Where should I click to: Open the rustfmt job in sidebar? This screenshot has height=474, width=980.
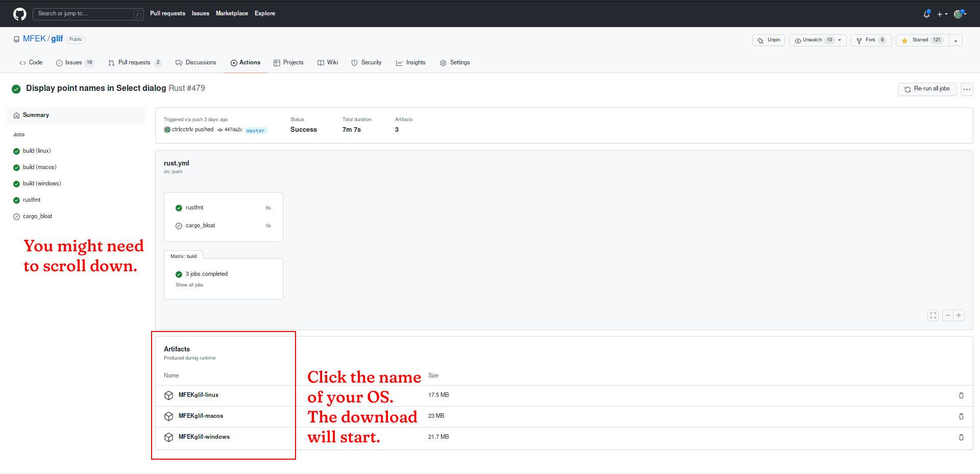32,200
